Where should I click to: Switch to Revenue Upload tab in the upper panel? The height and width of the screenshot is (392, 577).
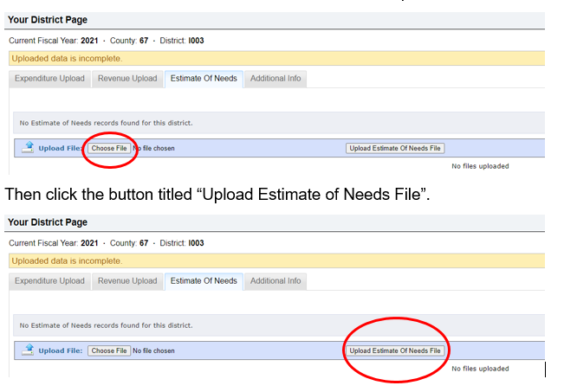pyautogui.click(x=127, y=79)
